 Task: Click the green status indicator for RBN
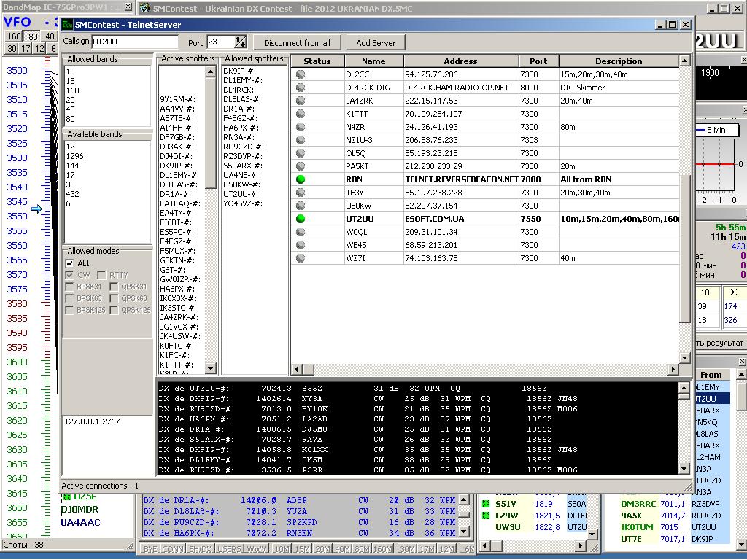301,179
